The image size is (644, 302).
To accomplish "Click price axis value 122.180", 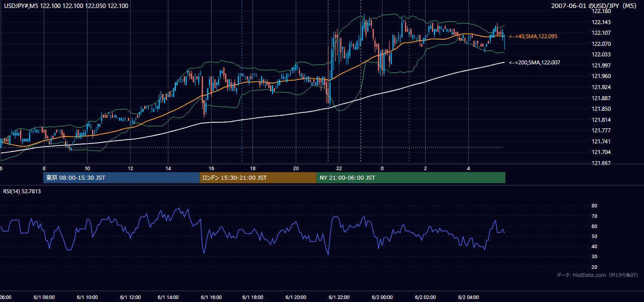I will click(x=601, y=11).
